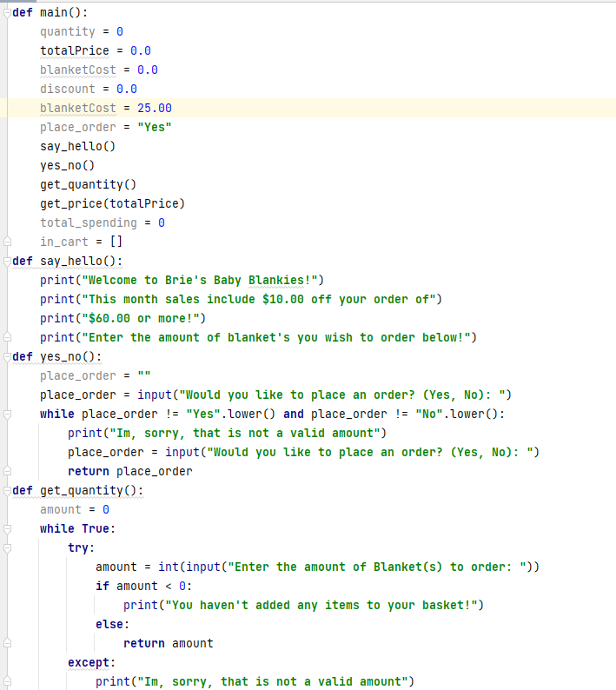This screenshot has width=616, height=690.
Task: Click the totalPrice = 0.0 assignment
Action: pyautogui.click(x=96, y=50)
